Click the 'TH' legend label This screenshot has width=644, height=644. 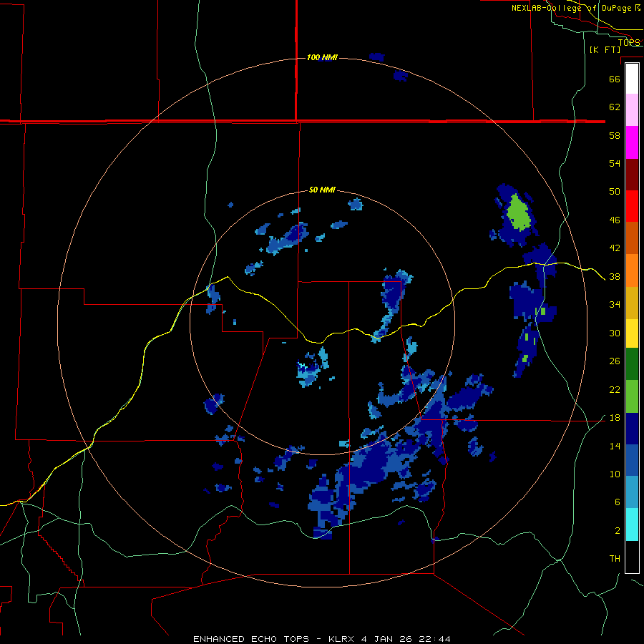pos(615,559)
